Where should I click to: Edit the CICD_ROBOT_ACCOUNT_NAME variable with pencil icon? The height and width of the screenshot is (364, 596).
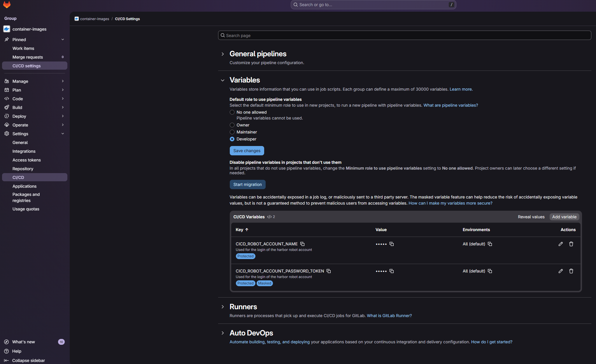(x=560, y=244)
